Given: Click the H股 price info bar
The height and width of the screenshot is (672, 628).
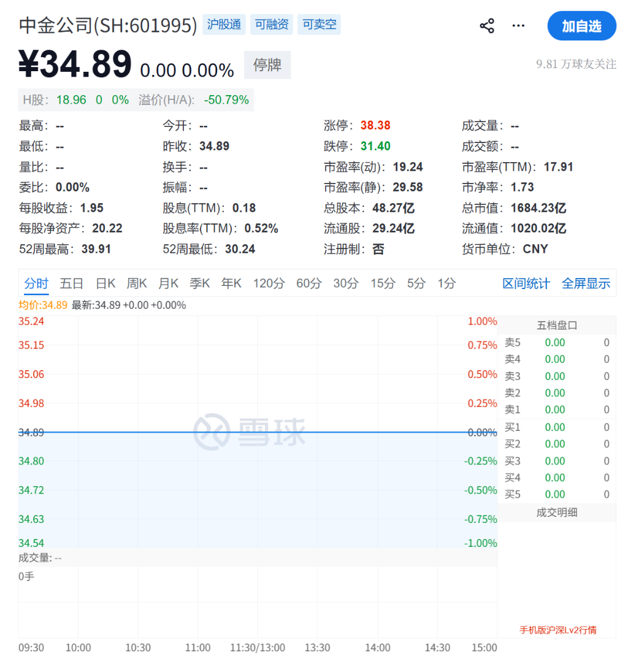Looking at the screenshot, I should click(136, 100).
